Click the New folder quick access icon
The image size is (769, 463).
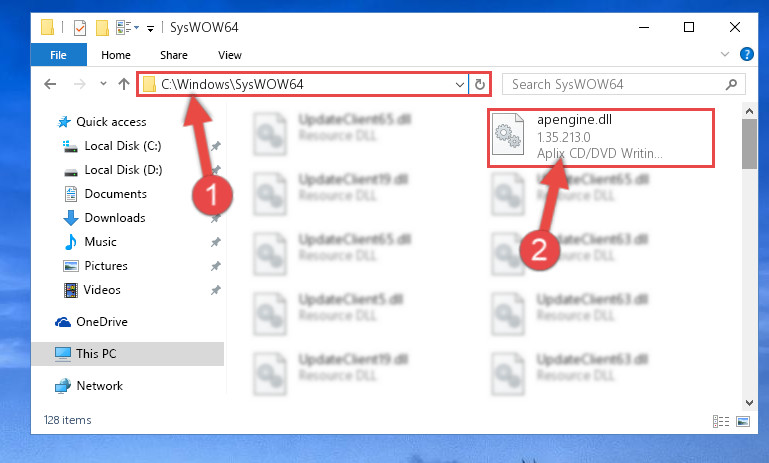[102, 27]
